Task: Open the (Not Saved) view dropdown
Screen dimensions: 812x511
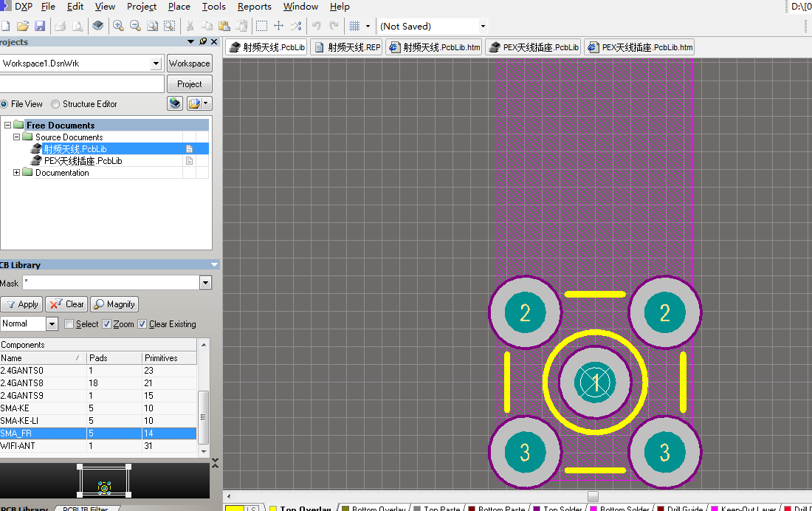Action: coord(483,26)
